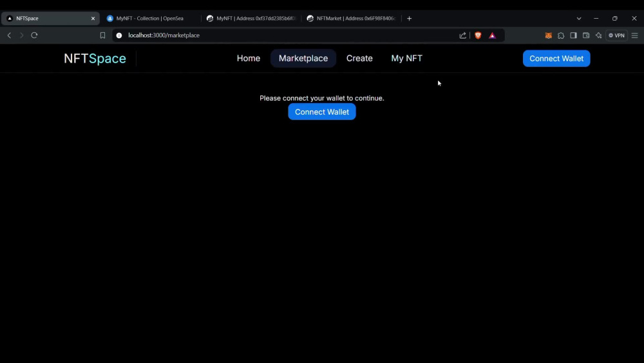Open the extensions puzzle icon
The width and height of the screenshot is (644, 363).
point(561,35)
